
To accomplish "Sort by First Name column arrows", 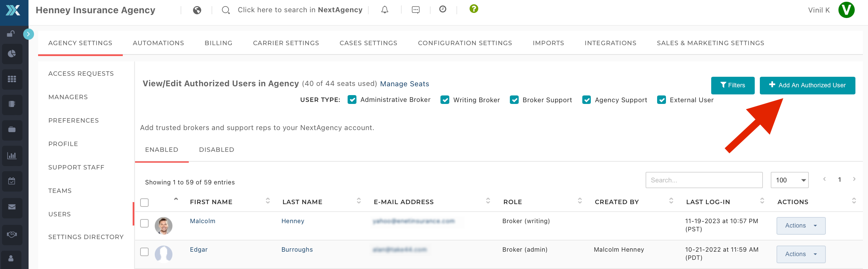I will (268, 201).
